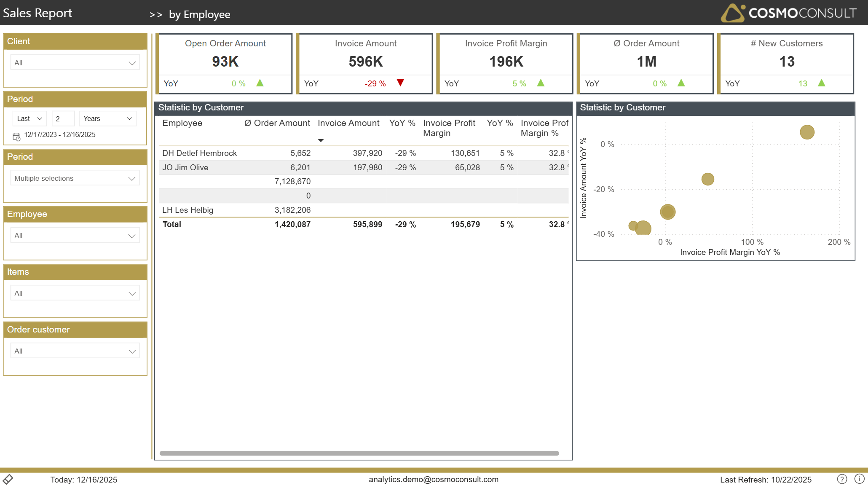Click the calendar icon beside date range

pos(16,137)
